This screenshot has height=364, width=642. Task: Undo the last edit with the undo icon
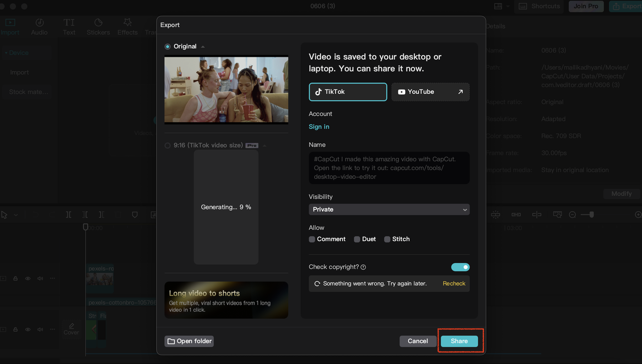[36, 215]
